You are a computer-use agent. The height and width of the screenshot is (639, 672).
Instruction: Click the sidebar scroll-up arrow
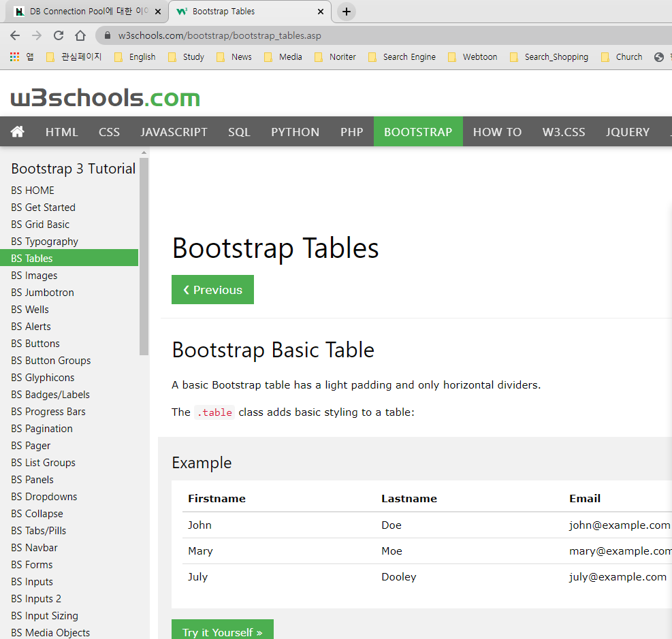pos(144,152)
